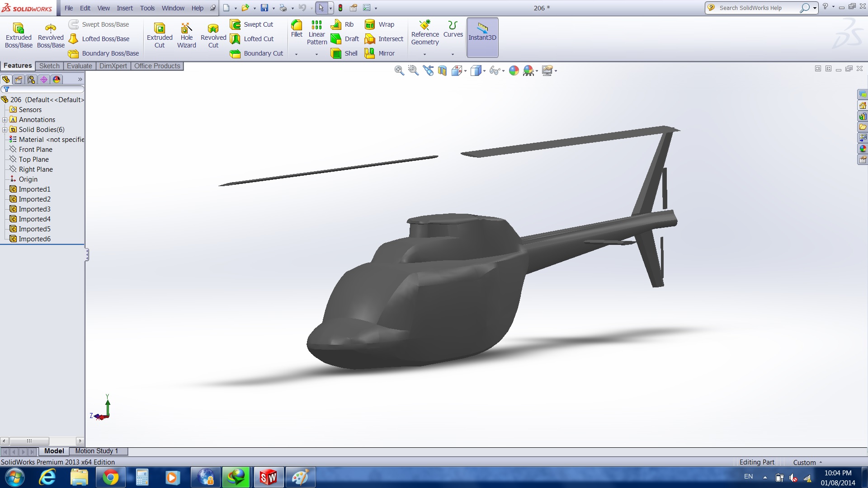
Task: Select the Imported3 feature
Action: tap(30, 209)
